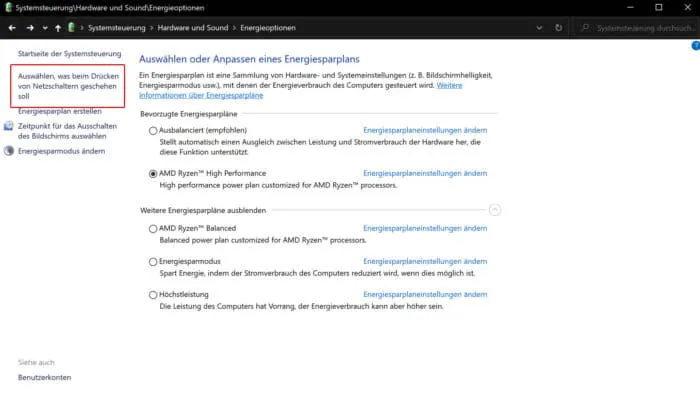Click the Weitere Energiesparpläne ausblenden label
This screenshot has height=394, width=700.
[203, 211]
